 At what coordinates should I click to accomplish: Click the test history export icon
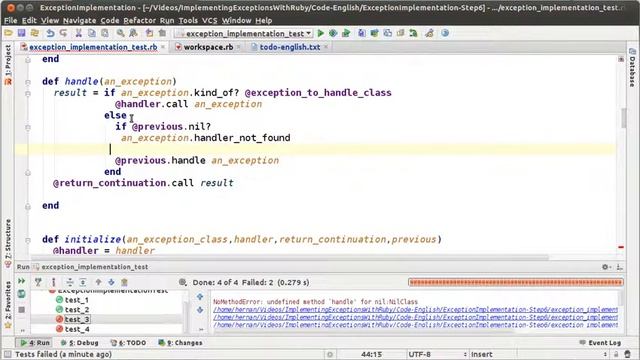(x=124, y=282)
